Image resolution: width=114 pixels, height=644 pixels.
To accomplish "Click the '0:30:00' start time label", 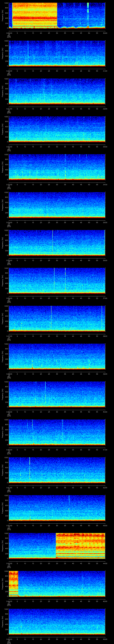I will point(9,71).
